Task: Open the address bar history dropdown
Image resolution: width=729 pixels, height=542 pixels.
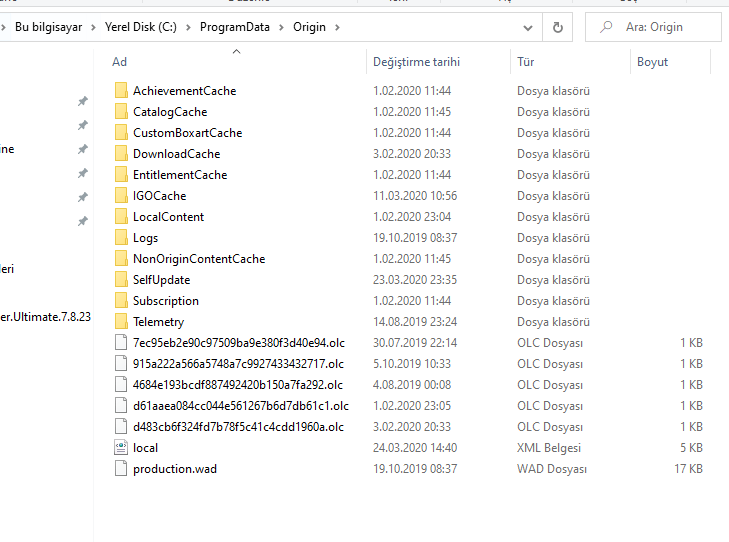Action: click(528, 28)
